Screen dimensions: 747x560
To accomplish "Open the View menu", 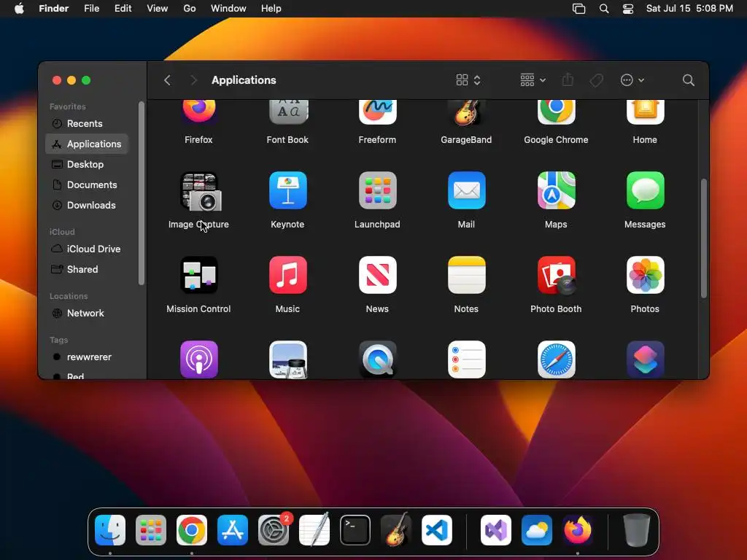I will [x=158, y=9].
